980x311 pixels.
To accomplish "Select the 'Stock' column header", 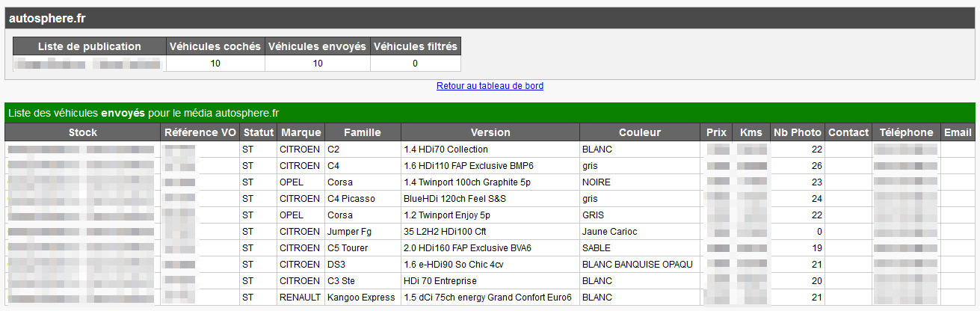I will 83,132.
